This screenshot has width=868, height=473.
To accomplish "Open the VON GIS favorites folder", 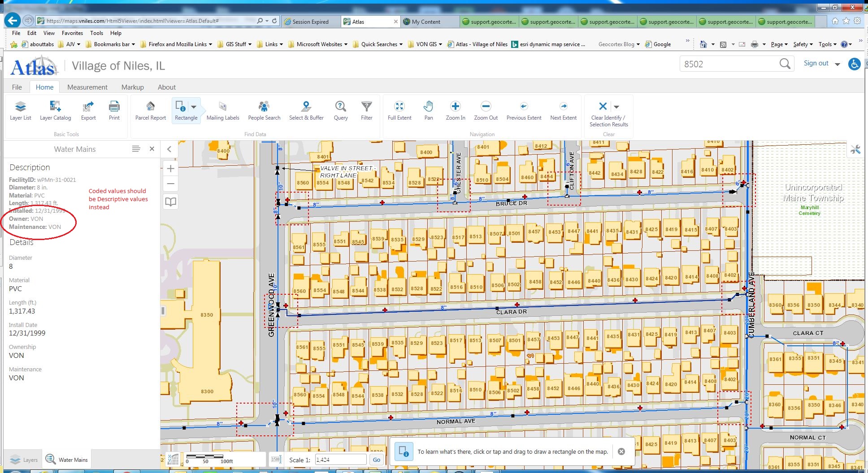I will [425, 44].
